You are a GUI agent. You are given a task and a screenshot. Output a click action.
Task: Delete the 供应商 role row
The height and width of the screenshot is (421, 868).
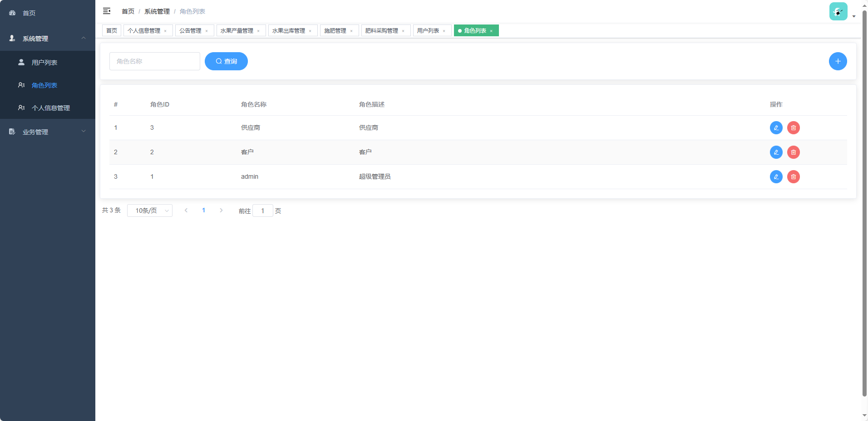[793, 128]
